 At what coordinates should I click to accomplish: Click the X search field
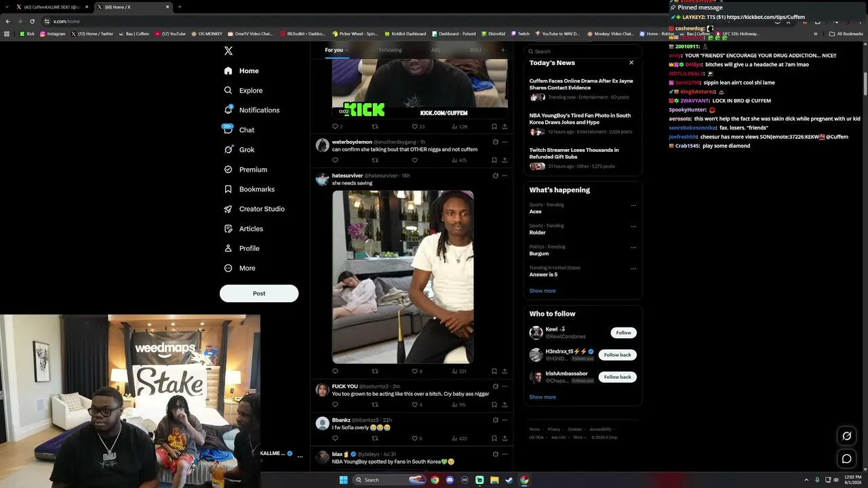583,52
